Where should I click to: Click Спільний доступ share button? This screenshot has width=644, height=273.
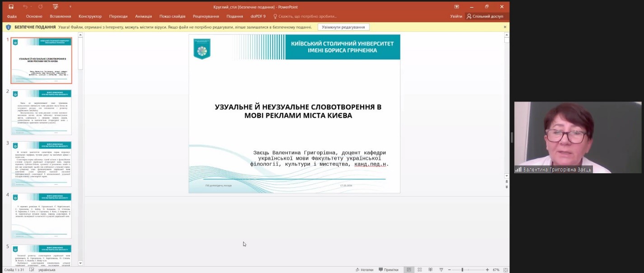pos(485,16)
